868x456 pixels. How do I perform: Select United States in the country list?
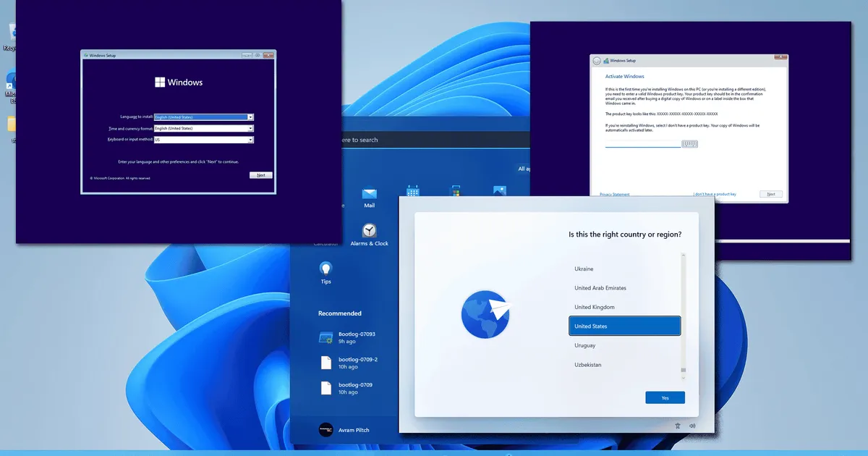pyautogui.click(x=624, y=326)
